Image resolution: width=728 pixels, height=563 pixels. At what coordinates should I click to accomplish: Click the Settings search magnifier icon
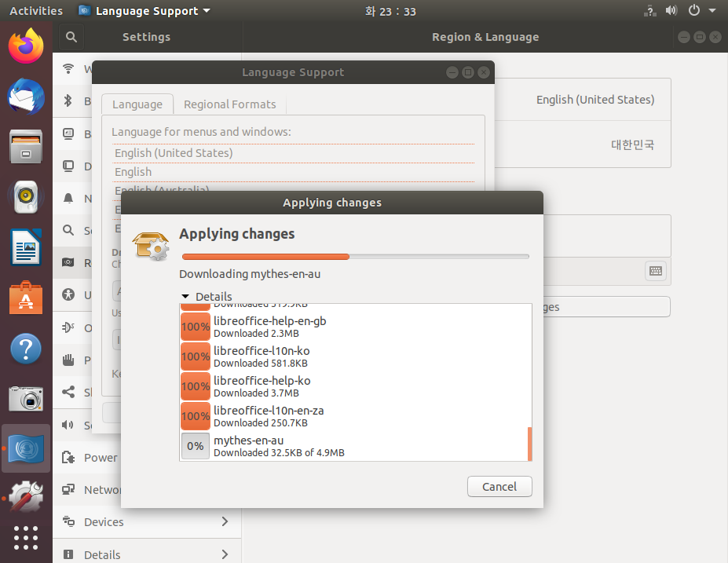[71, 37]
